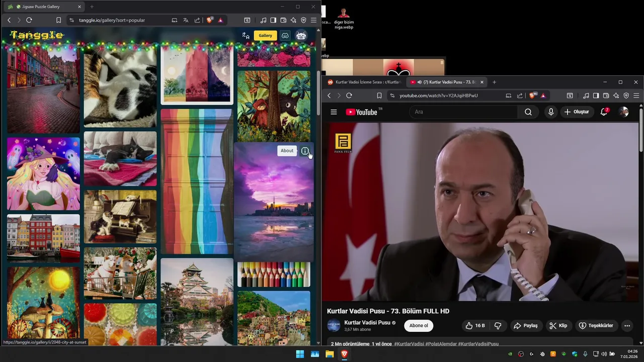Click the yellow Gallery button
Screen dimensions: 644x362
(265, 35)
